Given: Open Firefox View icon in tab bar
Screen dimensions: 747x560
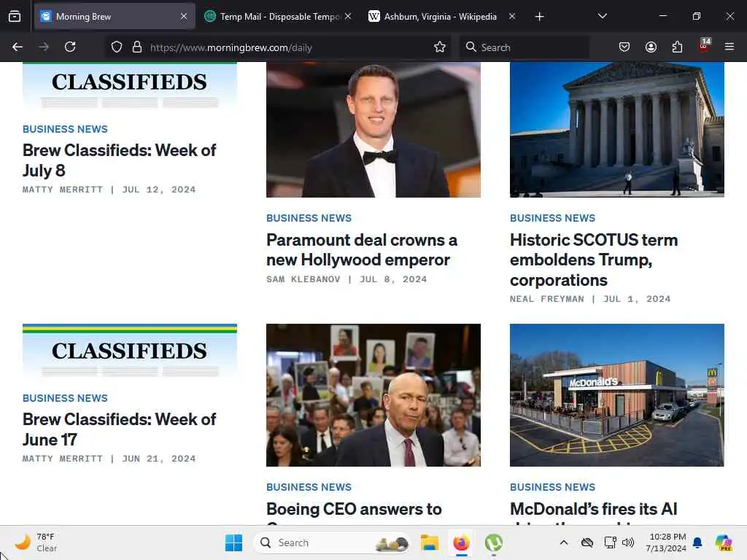Looking at the screenshot, I should (x=15, y=17).
